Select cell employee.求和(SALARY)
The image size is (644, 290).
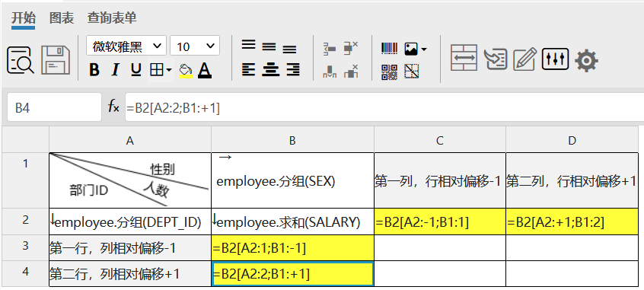(x=292, y=221)
